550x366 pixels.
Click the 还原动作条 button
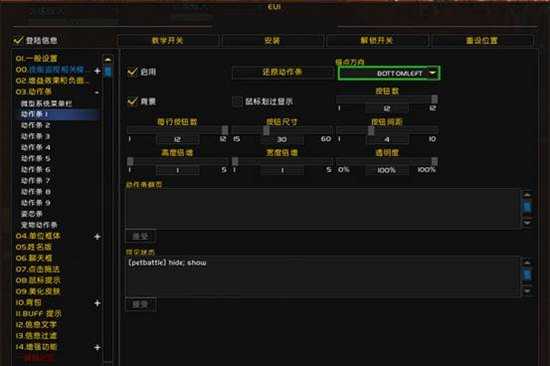(x=282, y=72)
